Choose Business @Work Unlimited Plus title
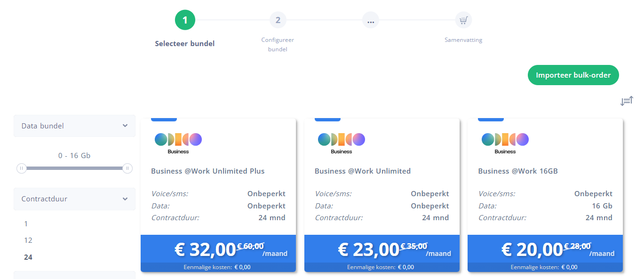The height and width of the screenshot is (279, 644). tap(208, 171)
